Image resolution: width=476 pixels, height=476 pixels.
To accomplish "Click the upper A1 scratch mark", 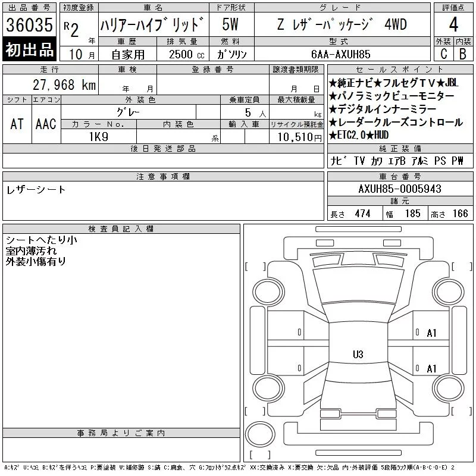I will (x=431, y=333).
